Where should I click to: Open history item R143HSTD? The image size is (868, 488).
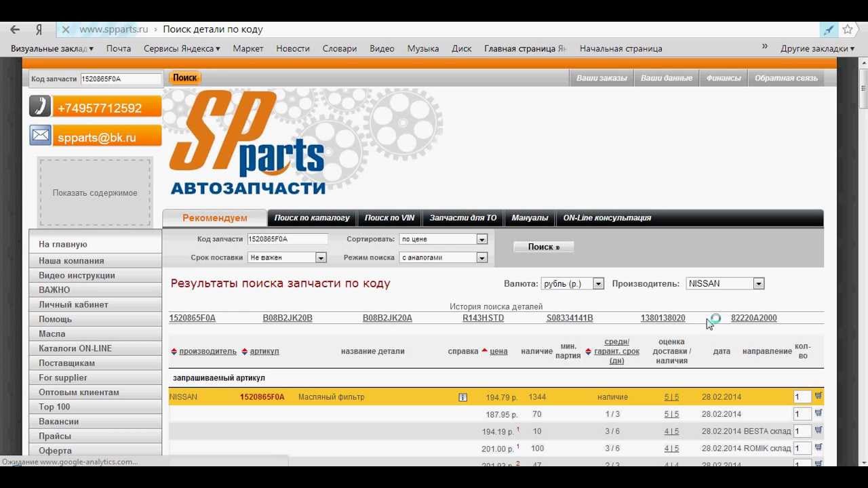484,319
